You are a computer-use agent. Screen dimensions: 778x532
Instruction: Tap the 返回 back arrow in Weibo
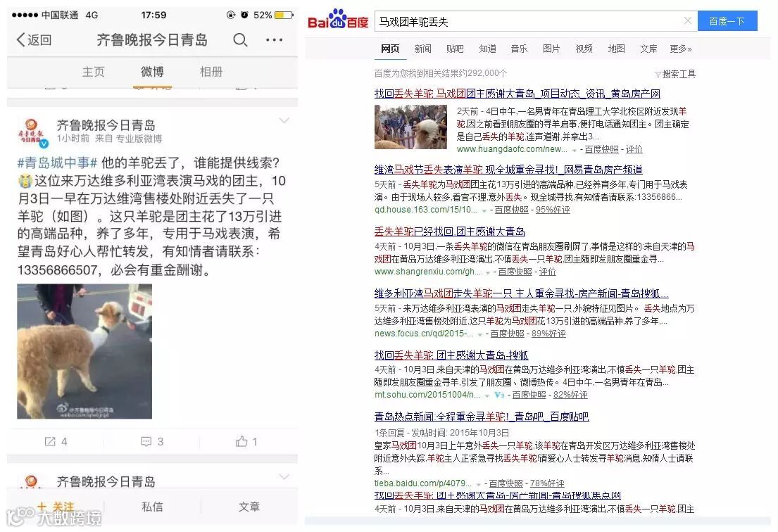[x=34, y=39]
